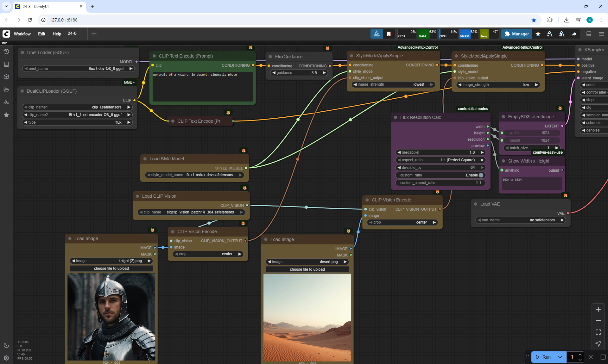The image size is (608, 364).
Task: Toggle dark theme moon icon
Action: 6,345
